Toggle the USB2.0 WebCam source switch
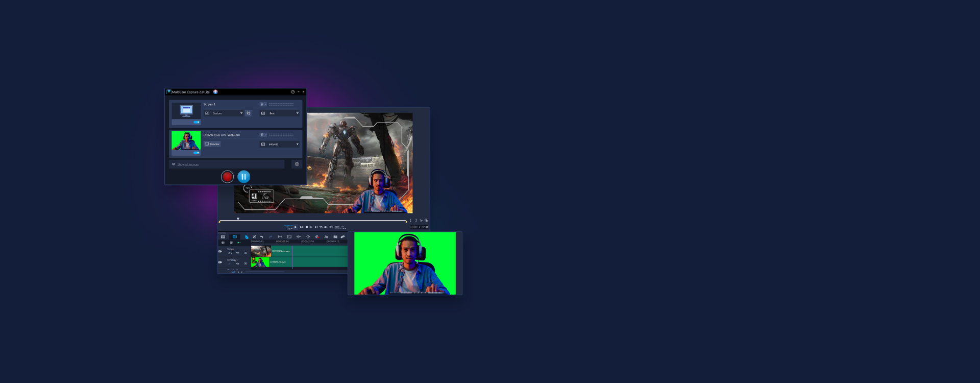Image resolution: width=980 pixels, height=383 pixels. 197,153
